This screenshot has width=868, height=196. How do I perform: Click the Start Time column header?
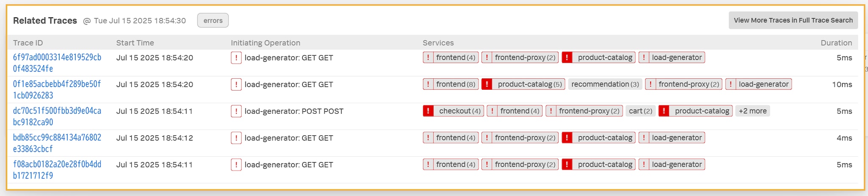coord(135,43)
